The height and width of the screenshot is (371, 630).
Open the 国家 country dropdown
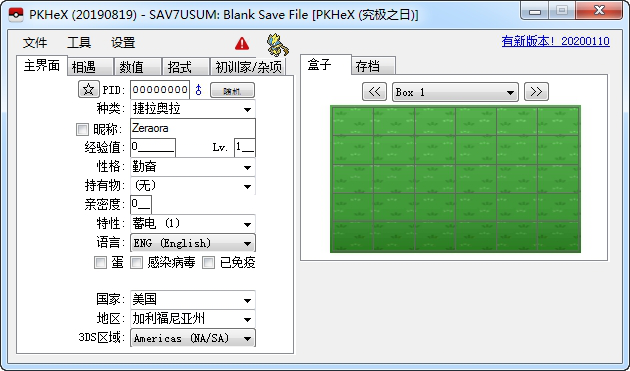(193, 300)
